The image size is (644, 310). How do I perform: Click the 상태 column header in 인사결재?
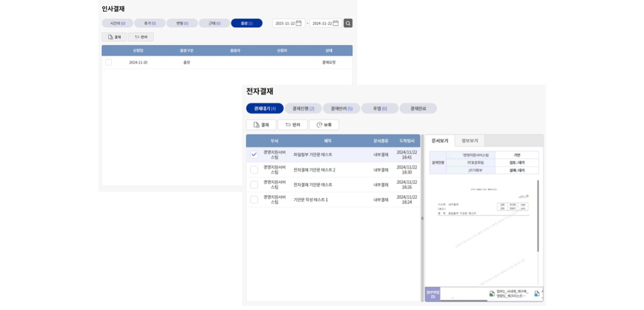329,51
